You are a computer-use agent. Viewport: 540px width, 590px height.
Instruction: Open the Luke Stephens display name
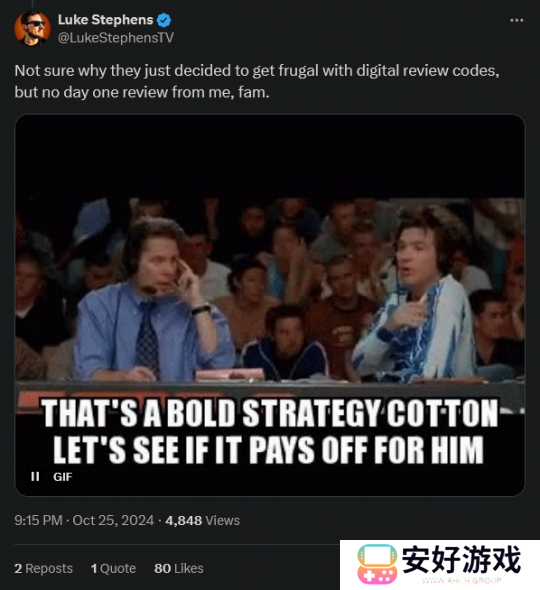pos(105,20)
